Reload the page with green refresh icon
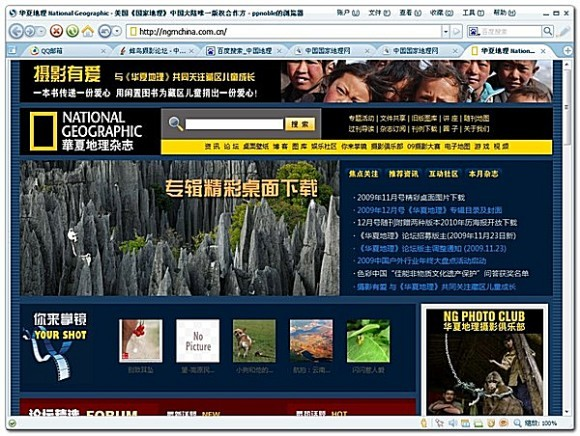Screen dimensions: 580x436 [x=72, y=31]
